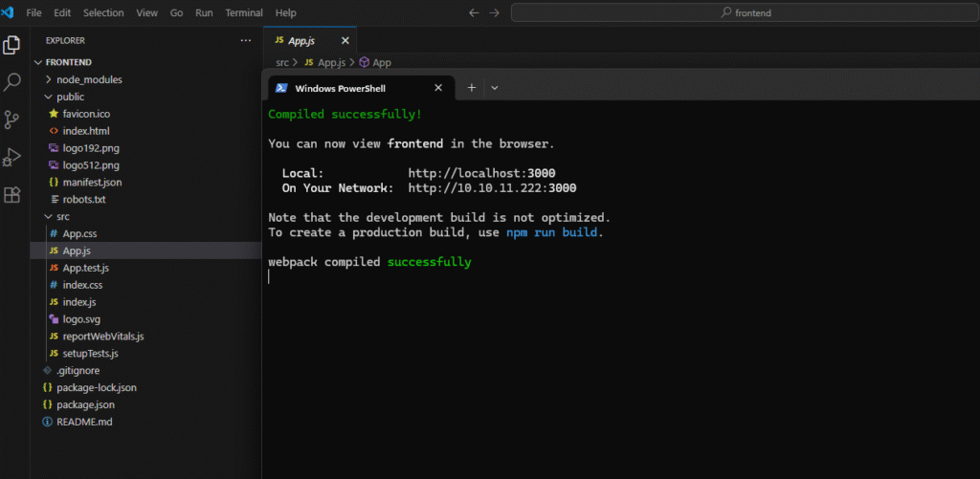Open the Terminal menu
Screen dimensions: 980x479
(x=243, y=13)
